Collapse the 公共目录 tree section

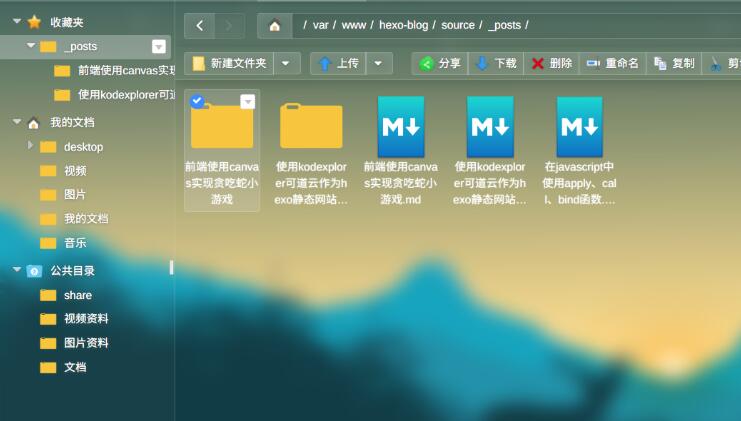click(x=17, y=270)
